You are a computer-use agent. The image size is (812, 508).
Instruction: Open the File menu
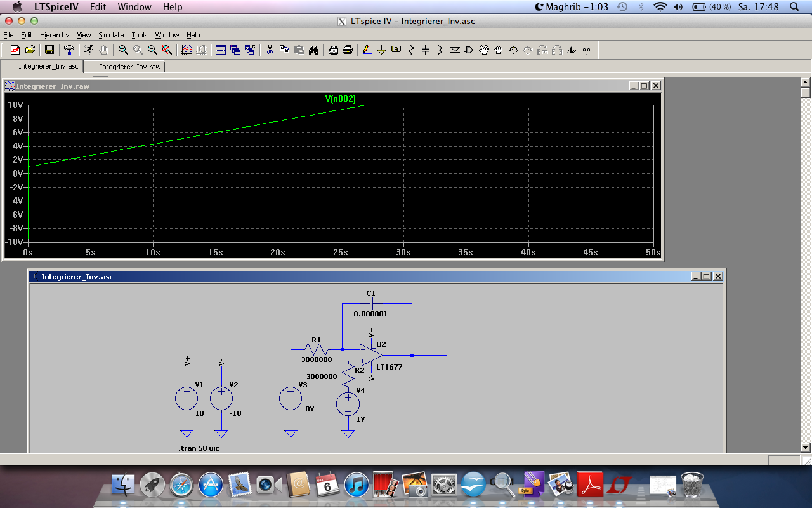coord(8,35)
